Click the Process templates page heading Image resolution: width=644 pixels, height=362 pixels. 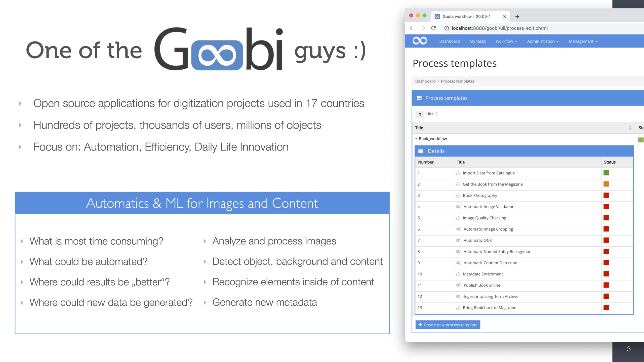(455, 63)
